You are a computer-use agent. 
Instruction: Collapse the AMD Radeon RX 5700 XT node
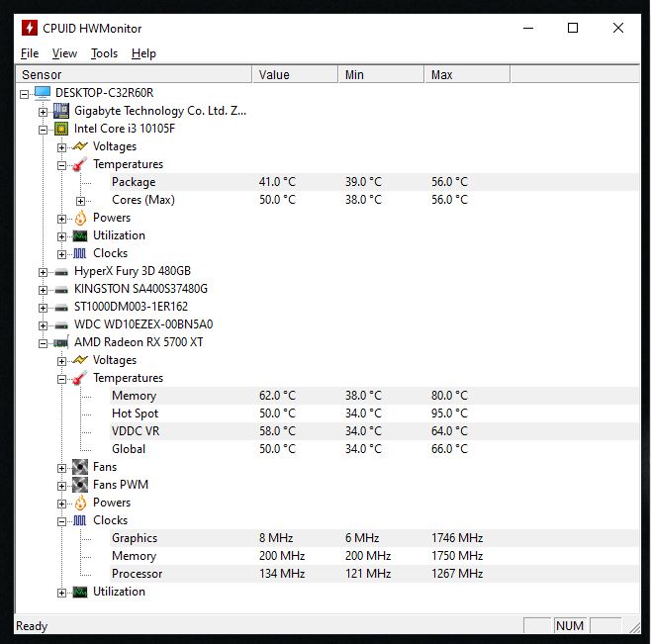coord(43,343)
